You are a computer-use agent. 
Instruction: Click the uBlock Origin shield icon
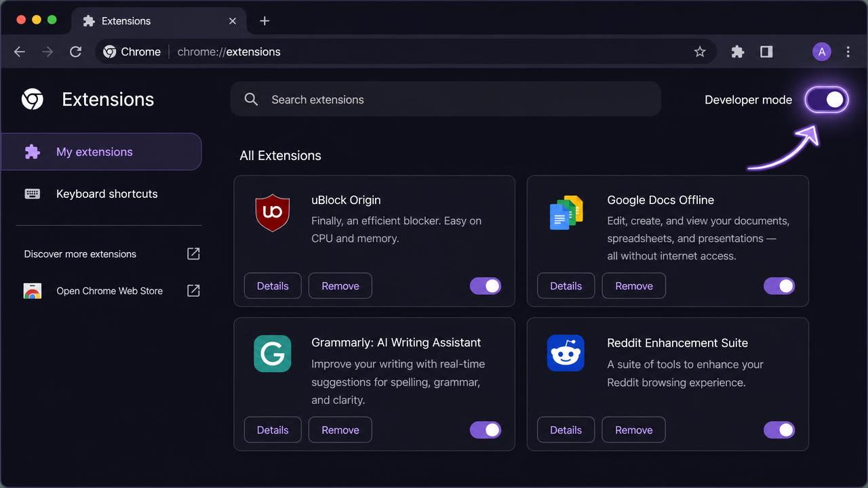(273, 213)
